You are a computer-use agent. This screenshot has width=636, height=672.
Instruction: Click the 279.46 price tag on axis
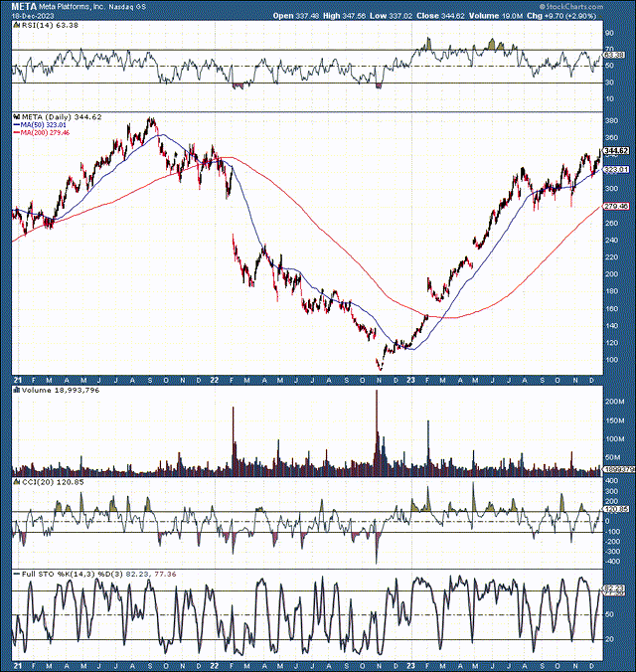[616, 207]
